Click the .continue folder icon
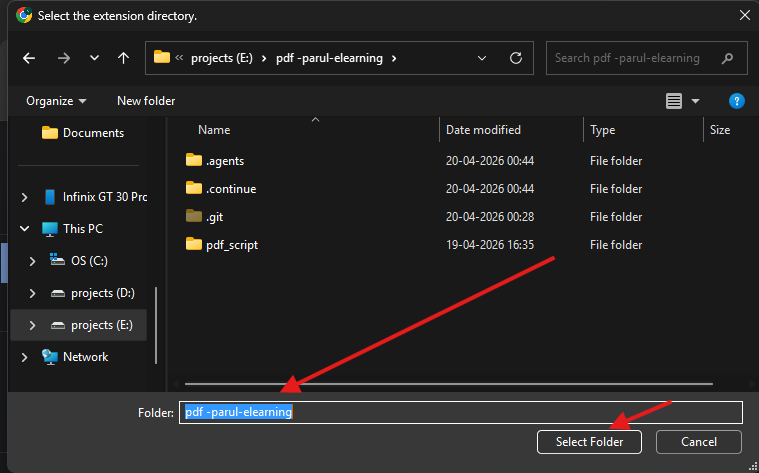 pos(194,188)
